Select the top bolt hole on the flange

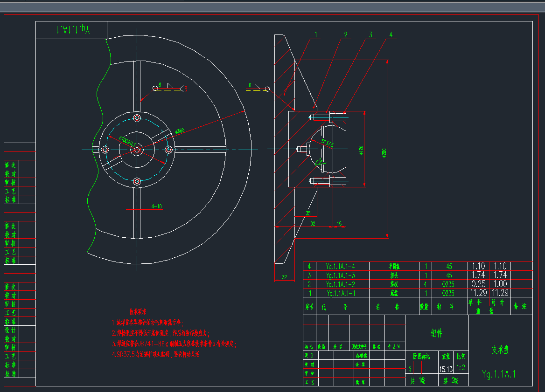click(x=137, y=117)
